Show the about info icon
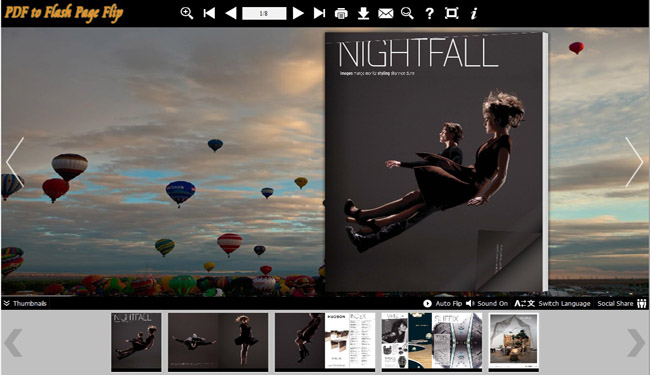The image size is (650, 375). 473,14
